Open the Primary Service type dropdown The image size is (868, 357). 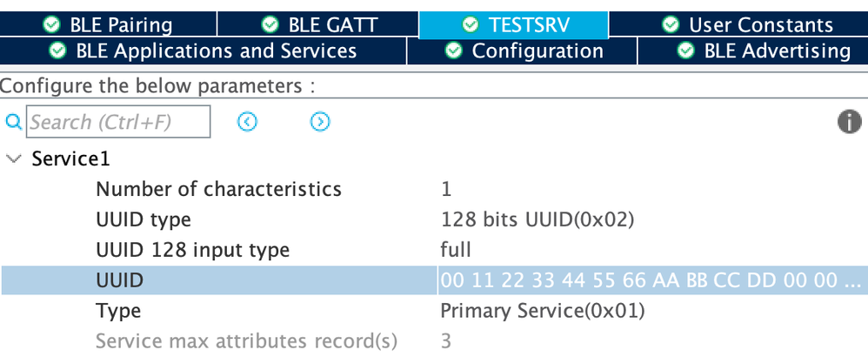[543, 311]
